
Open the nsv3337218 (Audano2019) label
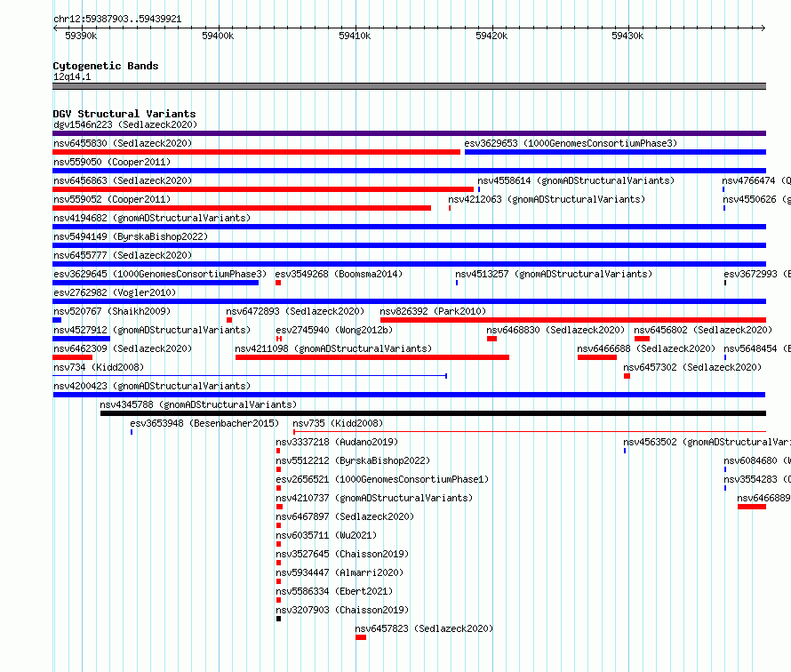(337, 442)
